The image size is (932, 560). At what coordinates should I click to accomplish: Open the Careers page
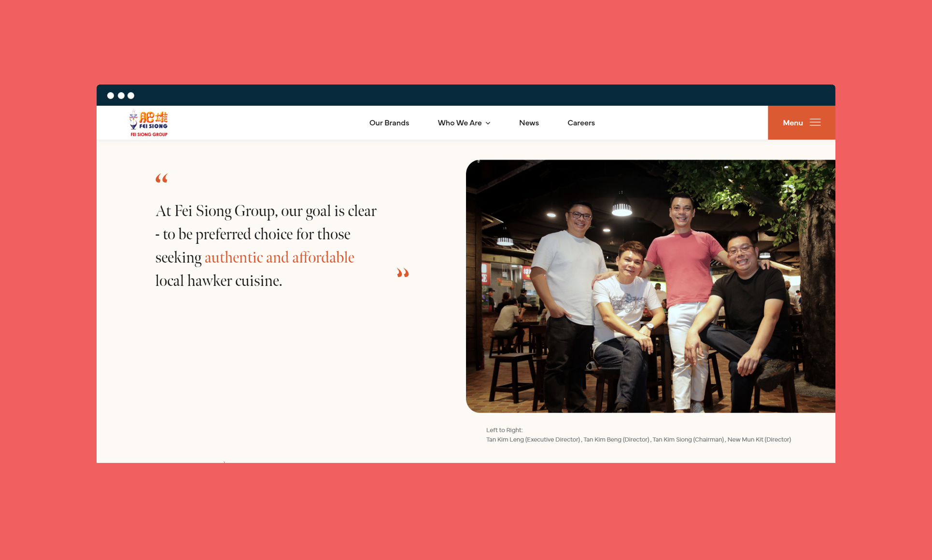[581, 123]
